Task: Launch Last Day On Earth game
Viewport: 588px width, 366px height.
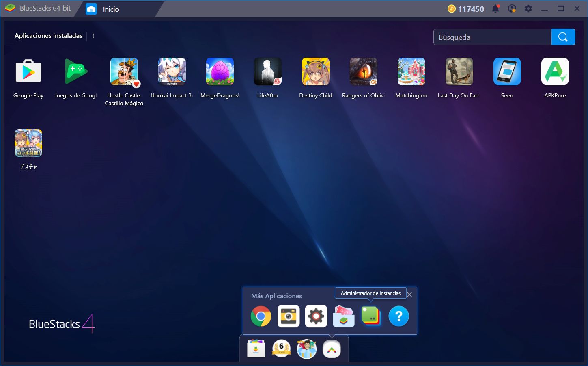Action: (x=459, y=72)
